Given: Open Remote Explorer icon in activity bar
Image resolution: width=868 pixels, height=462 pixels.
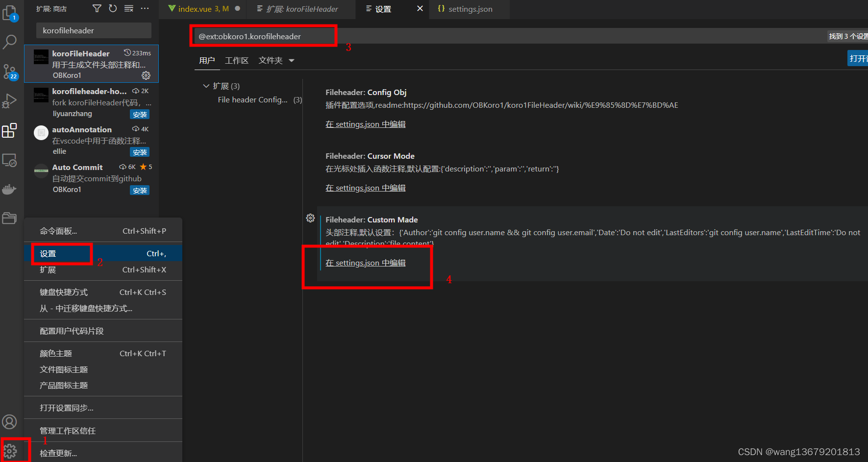Looking at the screenshot, I should click(x=10, y=160).
